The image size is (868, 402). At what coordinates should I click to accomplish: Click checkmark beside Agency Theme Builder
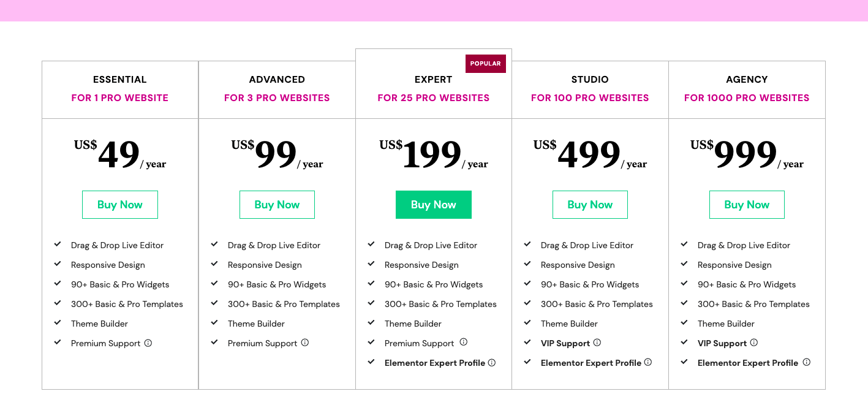(684, 322)
